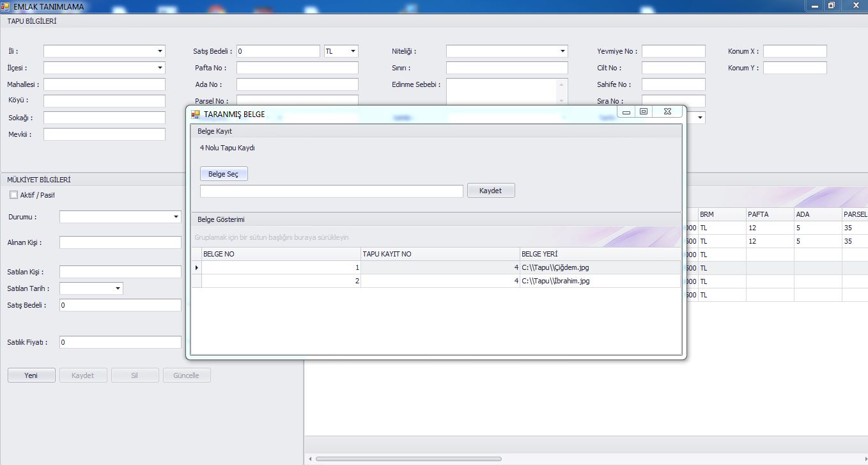Click the Pafta No input field
The width and height of the screenshot is (868, 465).
click(297, 68)
